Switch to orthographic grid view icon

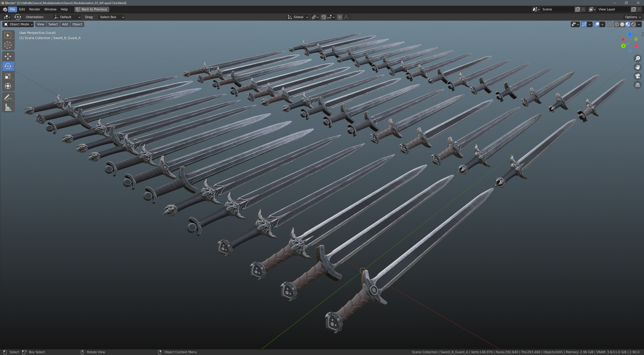point(637,85)
